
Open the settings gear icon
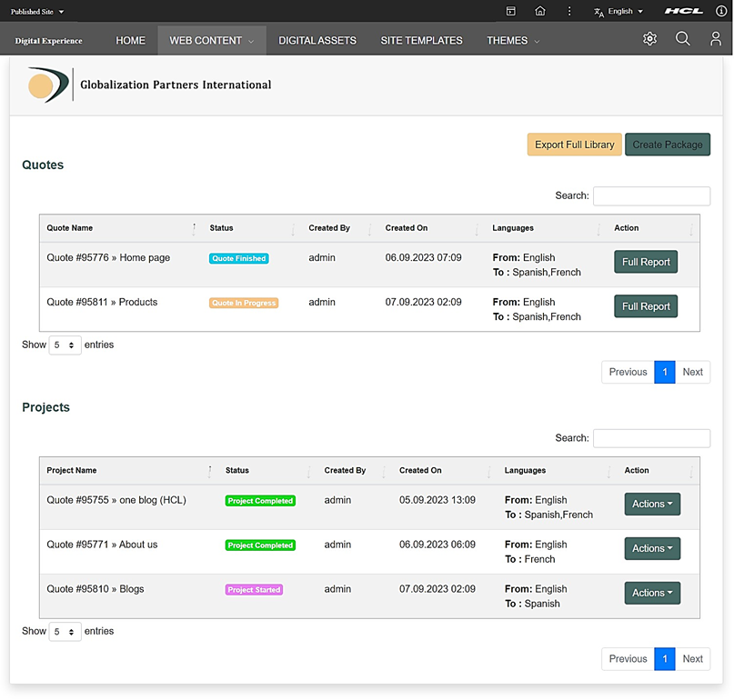pos(649,39)
